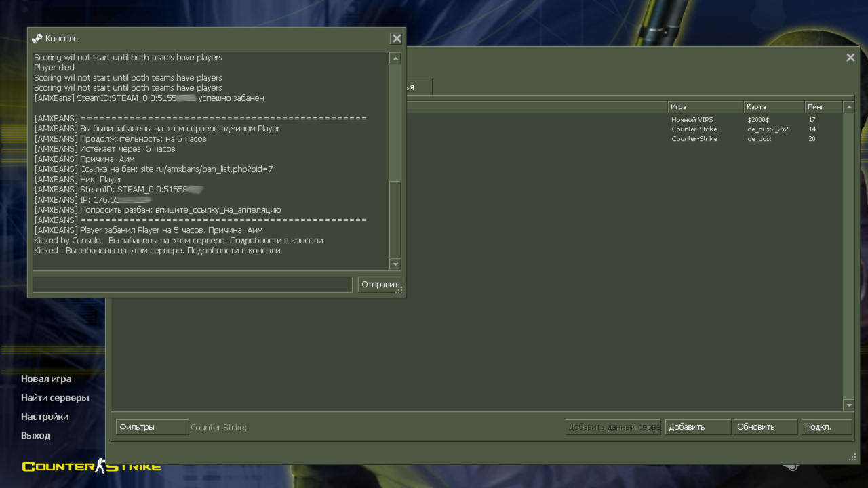The width and height of the screenshot is (868, 488).
Task: Refresh servers with the Обновить button
Action: [x=765, y=426]
